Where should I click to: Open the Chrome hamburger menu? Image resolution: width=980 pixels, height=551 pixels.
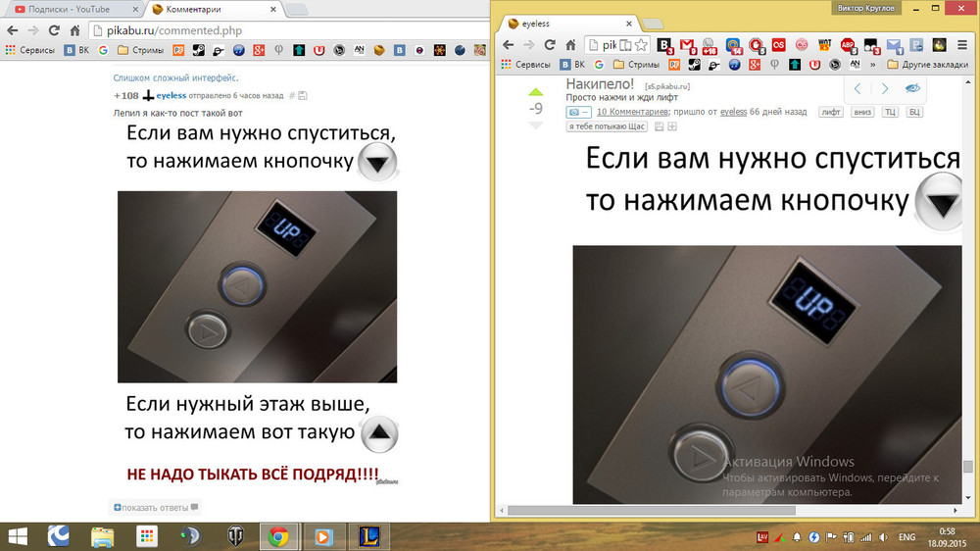[962, 45]
